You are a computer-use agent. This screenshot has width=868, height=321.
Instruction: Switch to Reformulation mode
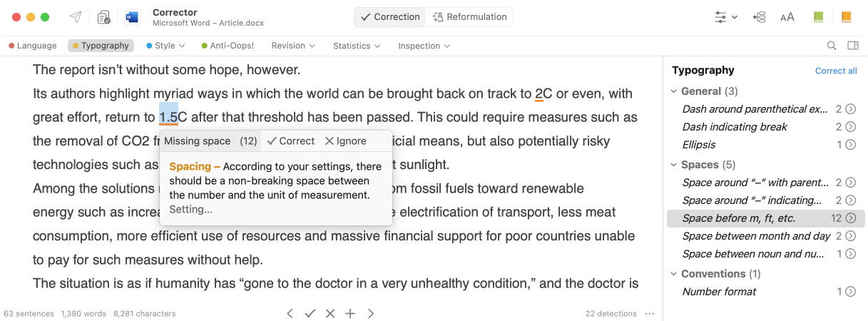pyautogui.click(x=470, y=17)
